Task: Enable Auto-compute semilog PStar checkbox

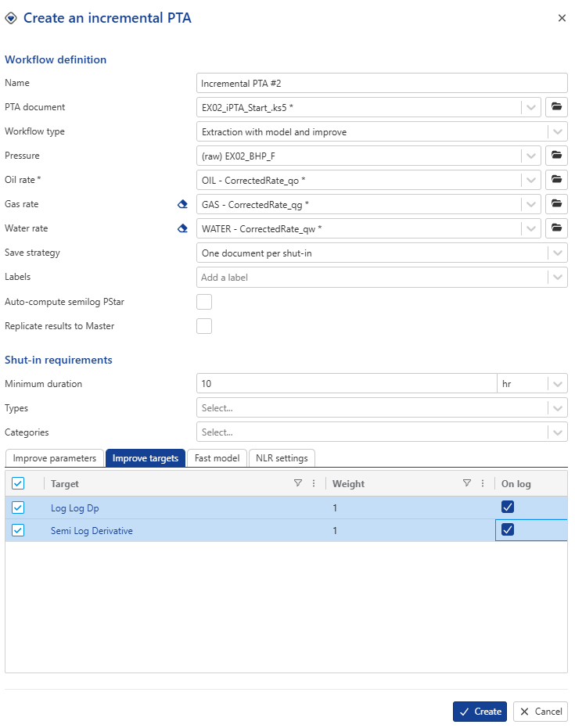Action: click(x=204, y=302)
